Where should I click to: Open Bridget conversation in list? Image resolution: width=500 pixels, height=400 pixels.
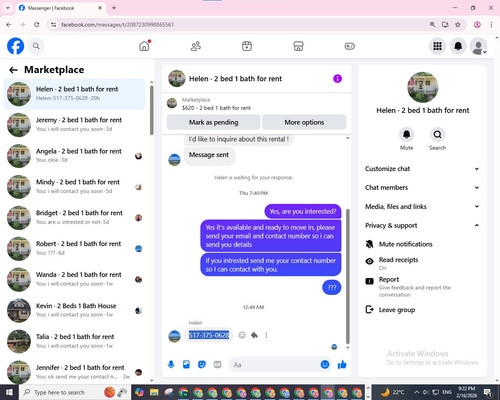click(74, 218)
